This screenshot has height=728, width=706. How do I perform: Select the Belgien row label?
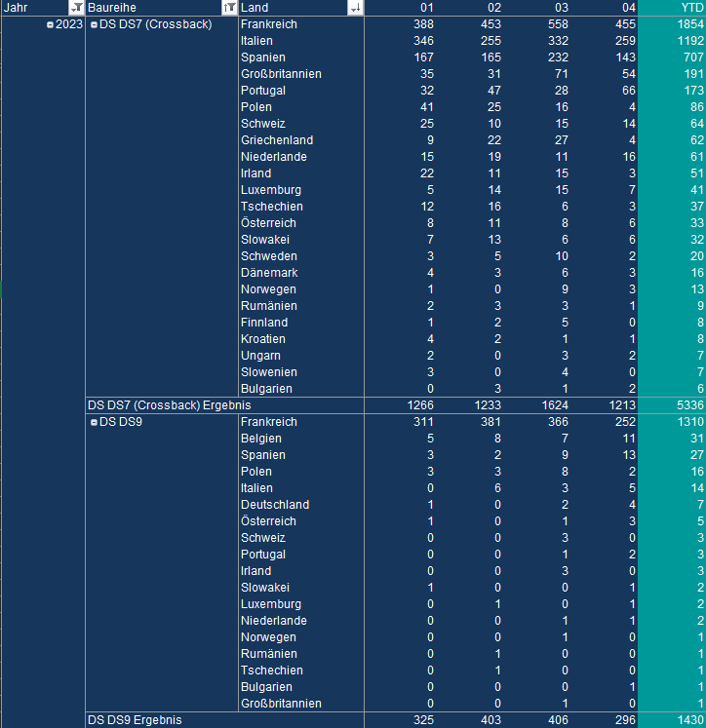pyautogui.click(x=261, y=439)
